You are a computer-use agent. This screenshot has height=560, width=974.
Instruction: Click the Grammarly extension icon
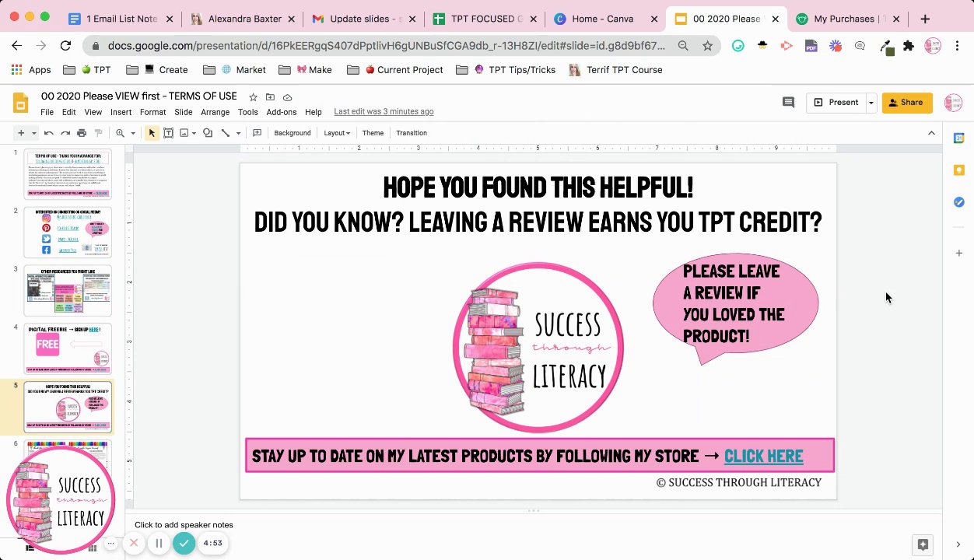click(x=738, y=46)
